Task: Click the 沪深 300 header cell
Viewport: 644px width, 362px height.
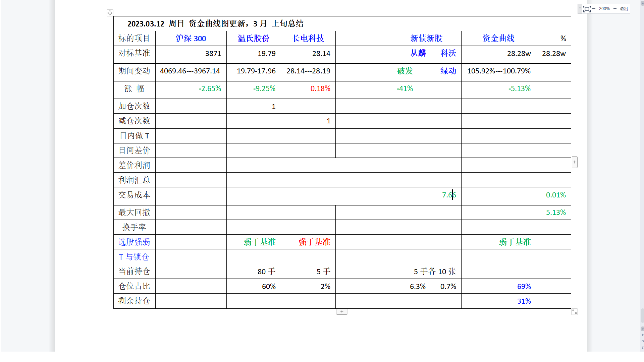Action: 191,39
